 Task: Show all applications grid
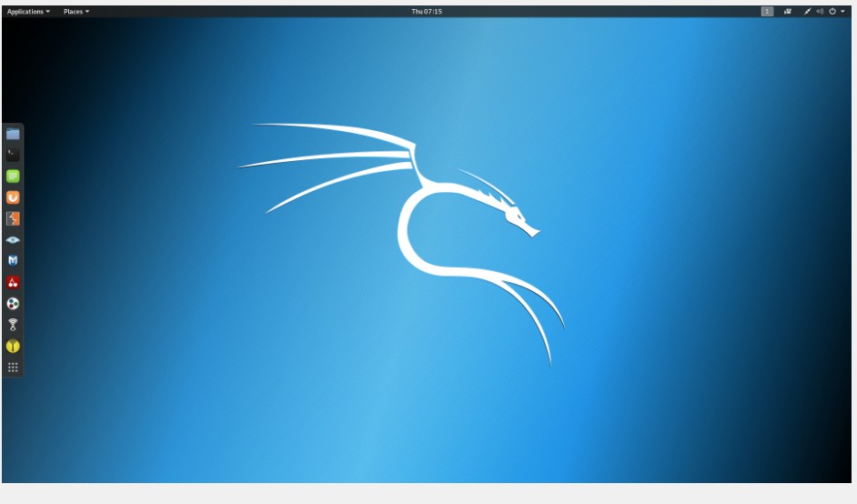tap(13, 368)
